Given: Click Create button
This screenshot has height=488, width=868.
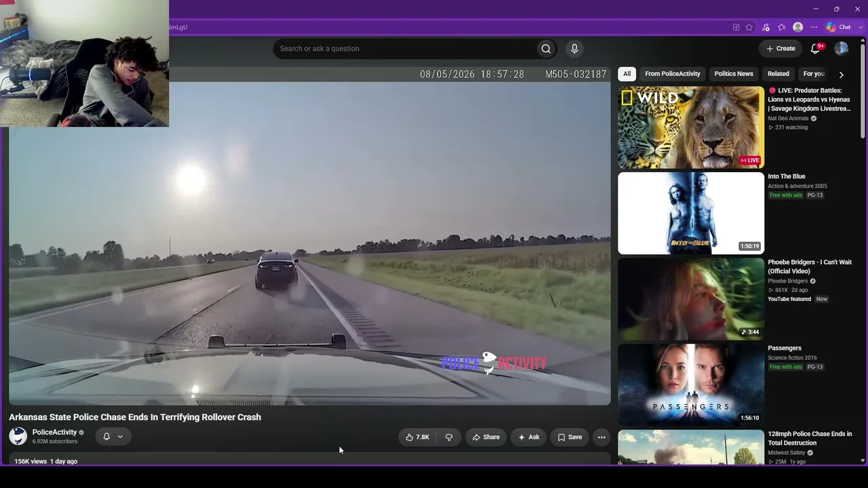Looking at the screenshot, I should [x=781, y=49].
